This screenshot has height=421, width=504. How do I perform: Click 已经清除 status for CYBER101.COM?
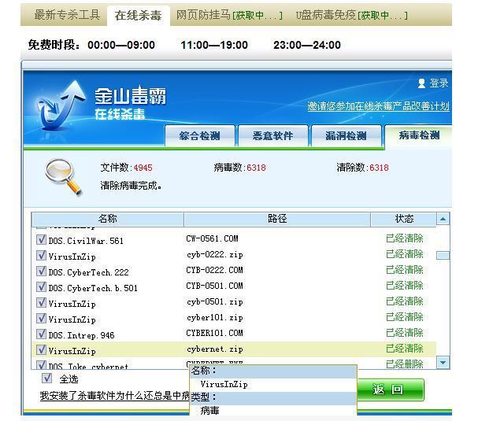[x=404, y=333]
